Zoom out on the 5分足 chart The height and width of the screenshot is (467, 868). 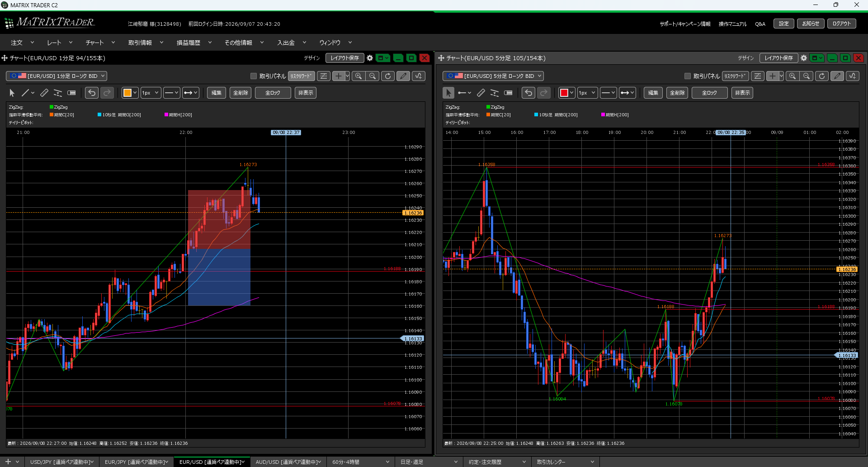tap(807, 76)
